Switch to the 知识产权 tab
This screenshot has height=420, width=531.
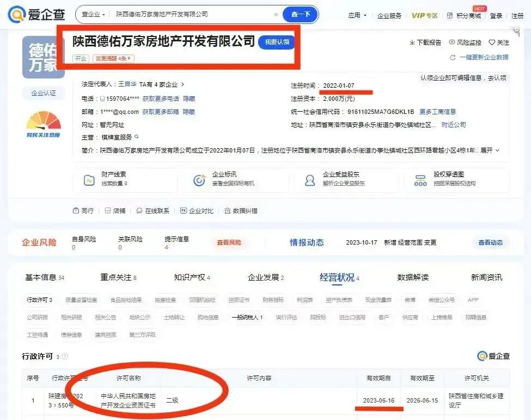click(192, 277)
